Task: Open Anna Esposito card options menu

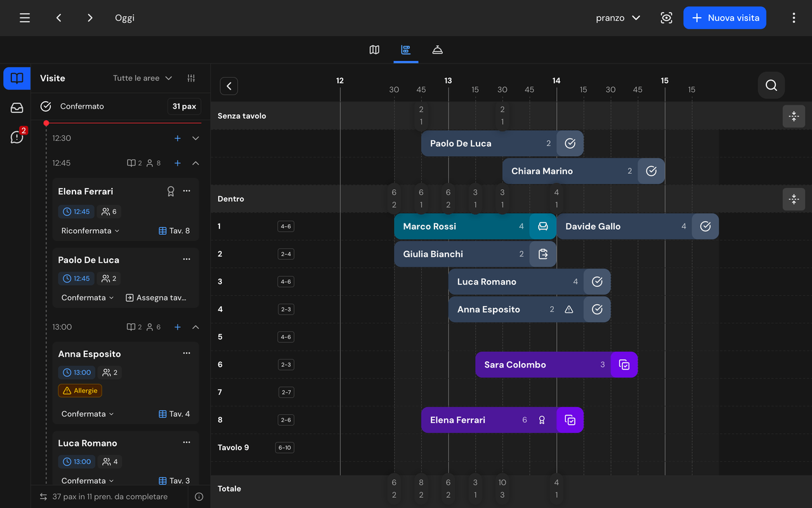Action: pos(187,354)
